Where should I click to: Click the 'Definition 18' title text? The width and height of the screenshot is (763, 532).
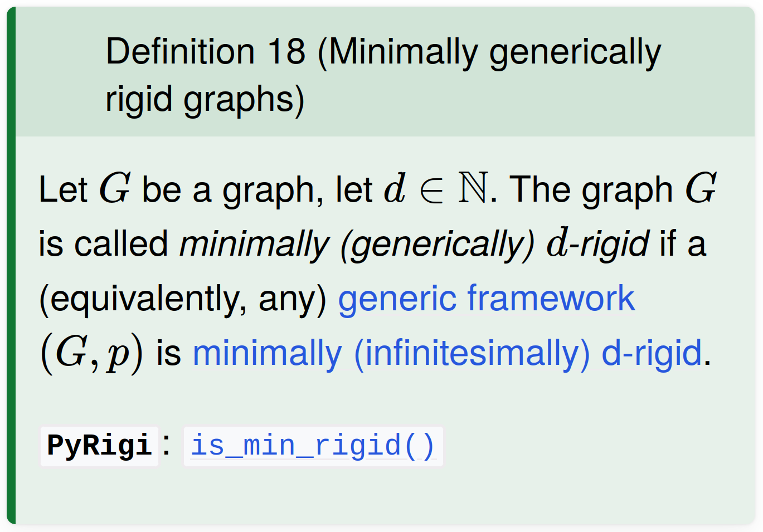tap(206, 52)
